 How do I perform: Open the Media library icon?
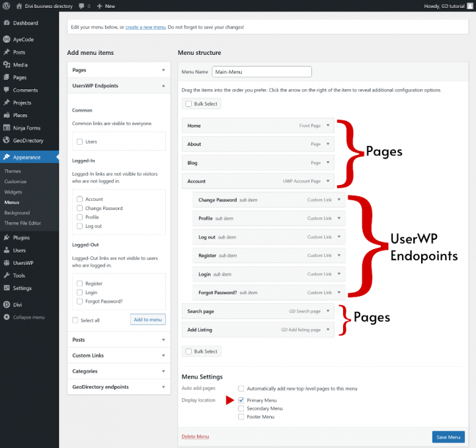(6, 65)
